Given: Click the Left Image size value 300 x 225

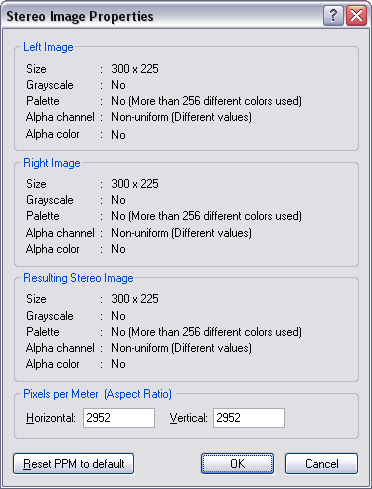Looking at the screenshot, I should pos(135,69).
